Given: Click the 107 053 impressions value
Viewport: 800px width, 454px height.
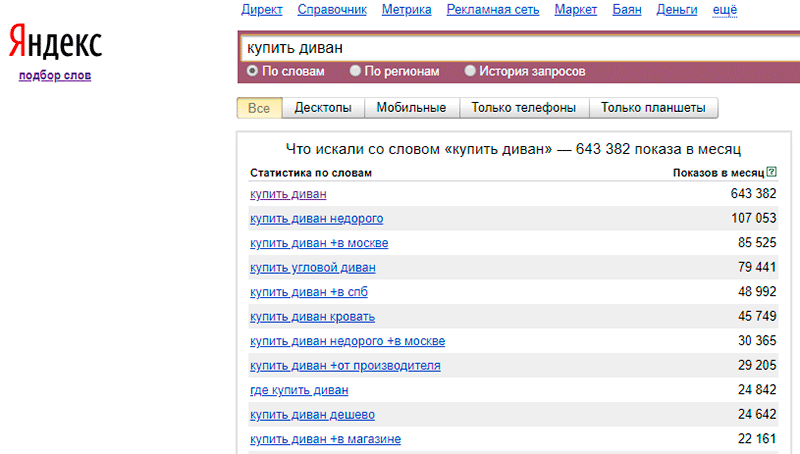Looking at the screenshot, I should 754,218.
